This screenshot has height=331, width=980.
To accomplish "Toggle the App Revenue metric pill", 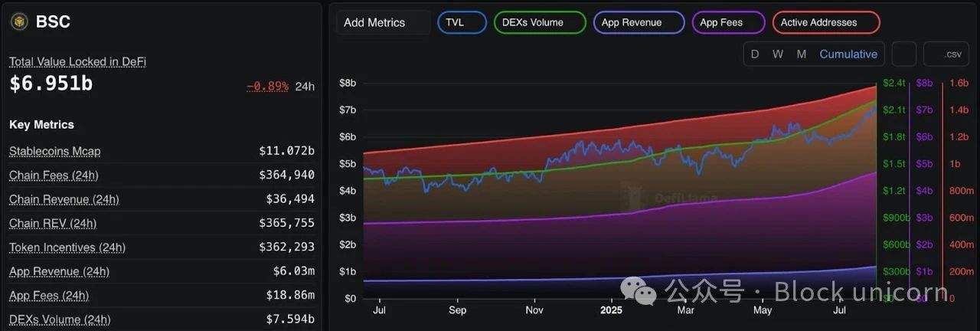I will [x=639, y=22].
